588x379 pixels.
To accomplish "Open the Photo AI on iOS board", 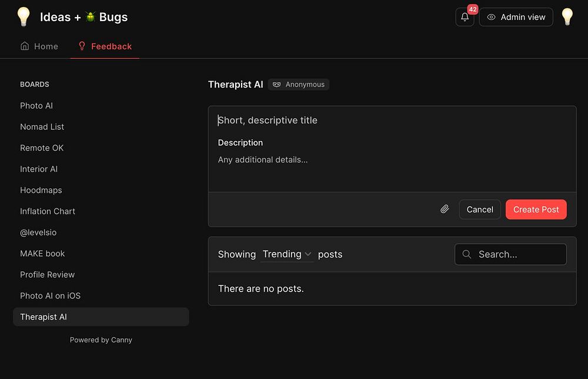I will [x=50, y=296].
